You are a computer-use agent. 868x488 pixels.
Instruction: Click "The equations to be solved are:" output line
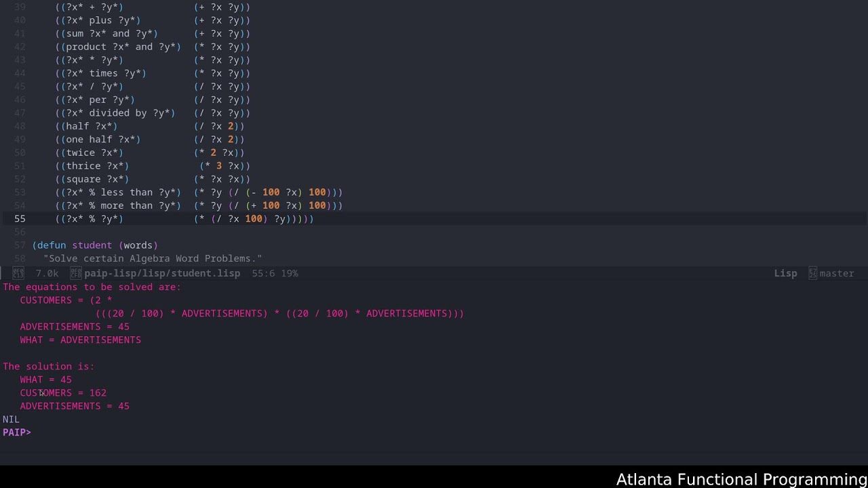92,287
